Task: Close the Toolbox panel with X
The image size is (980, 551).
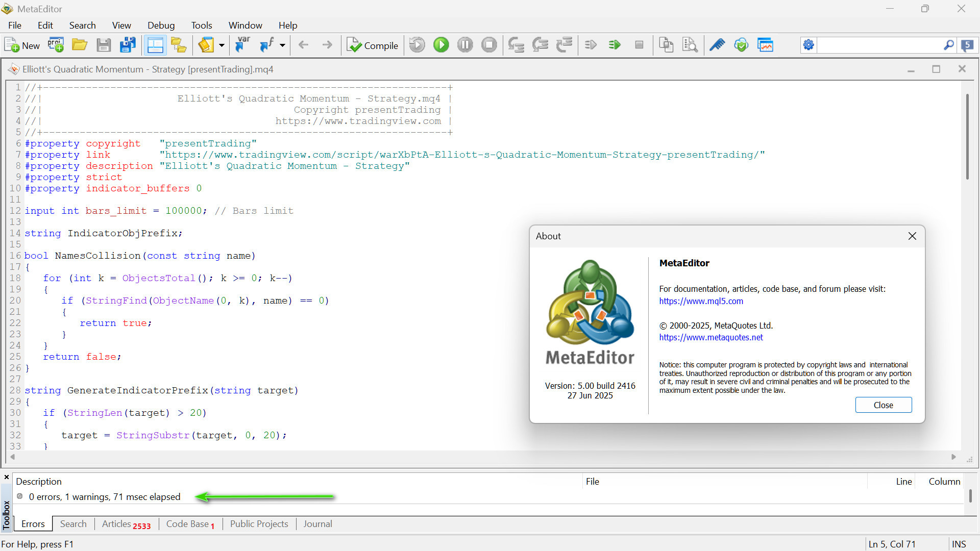Action: click(7, 477)
